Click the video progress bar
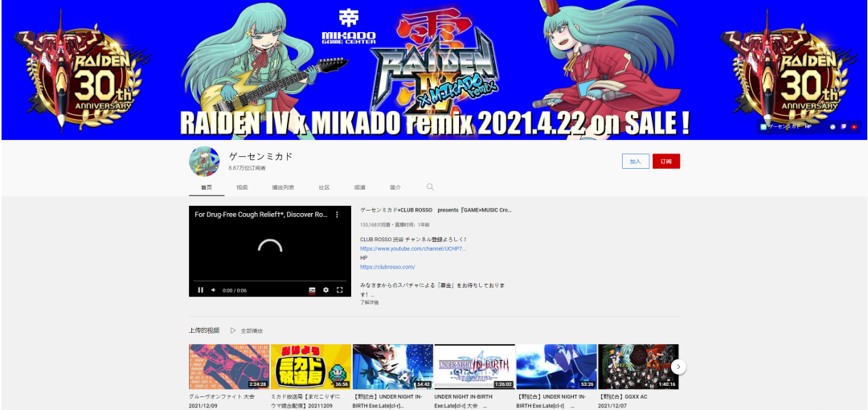 (x=270, y=281)
